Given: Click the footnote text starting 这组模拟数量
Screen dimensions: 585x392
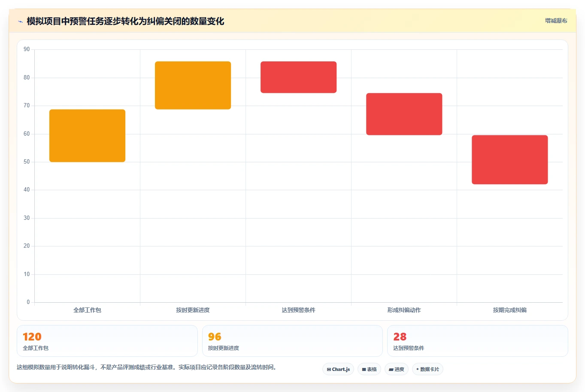Looking at the screenshot, I should (x=148, y=367).
